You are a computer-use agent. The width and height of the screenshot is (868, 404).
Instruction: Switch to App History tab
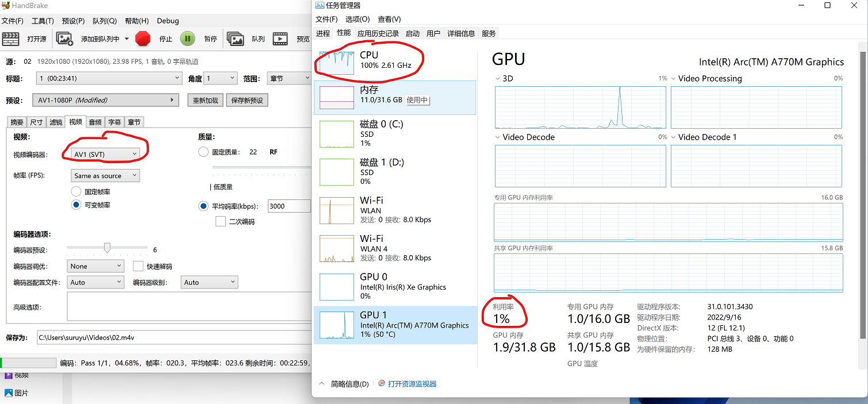(x=378, y=33)
